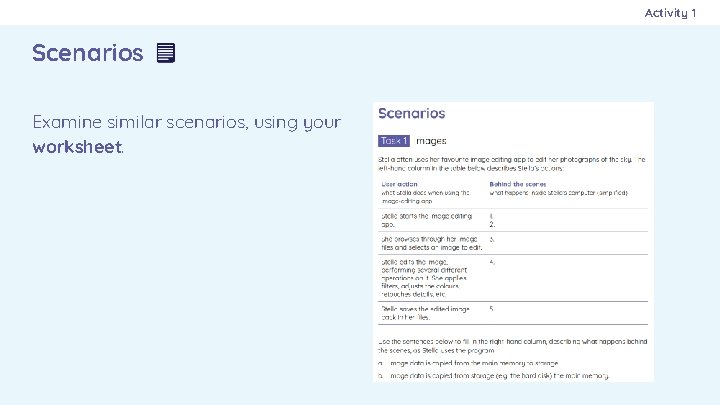The image size is (720, 405).
Task: Click the Images heading next to Task 1
Action: [431, 141]
